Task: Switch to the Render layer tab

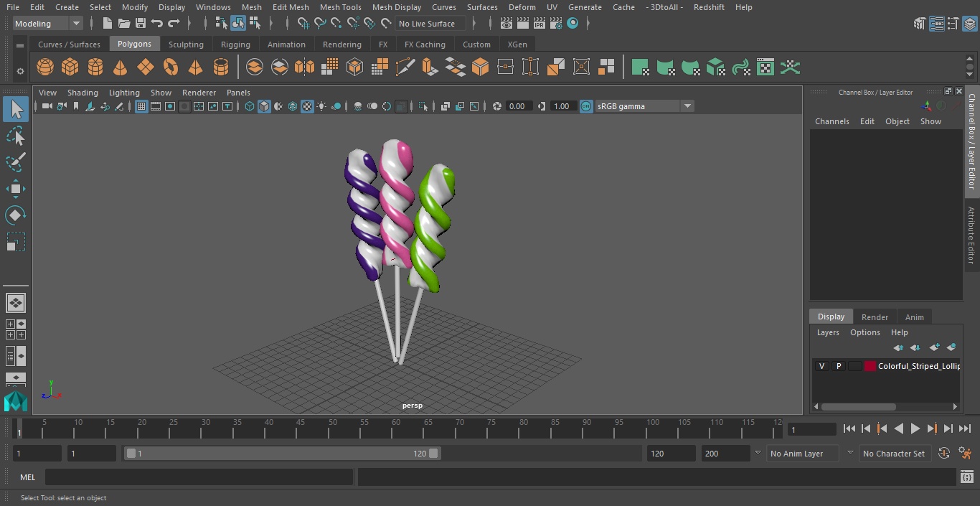Action: coord(875,317)
